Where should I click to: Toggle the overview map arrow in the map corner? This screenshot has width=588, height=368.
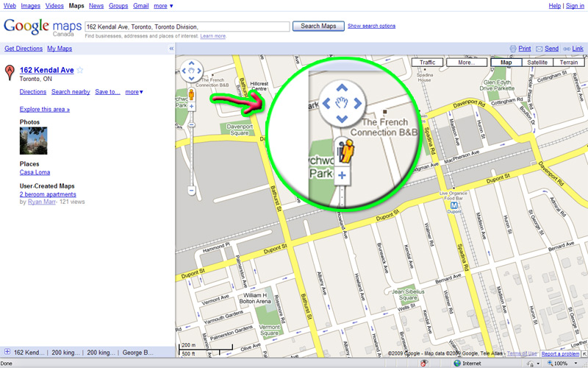584,354
